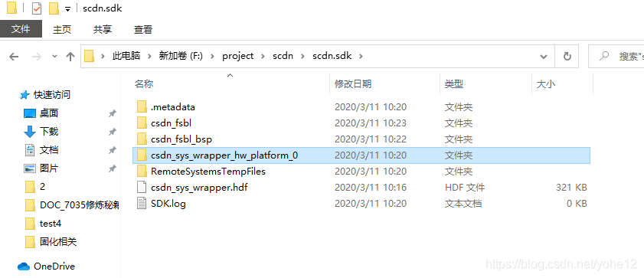
Task: Click the search box field
Action: pyautogui.click(x=616, y=56)
